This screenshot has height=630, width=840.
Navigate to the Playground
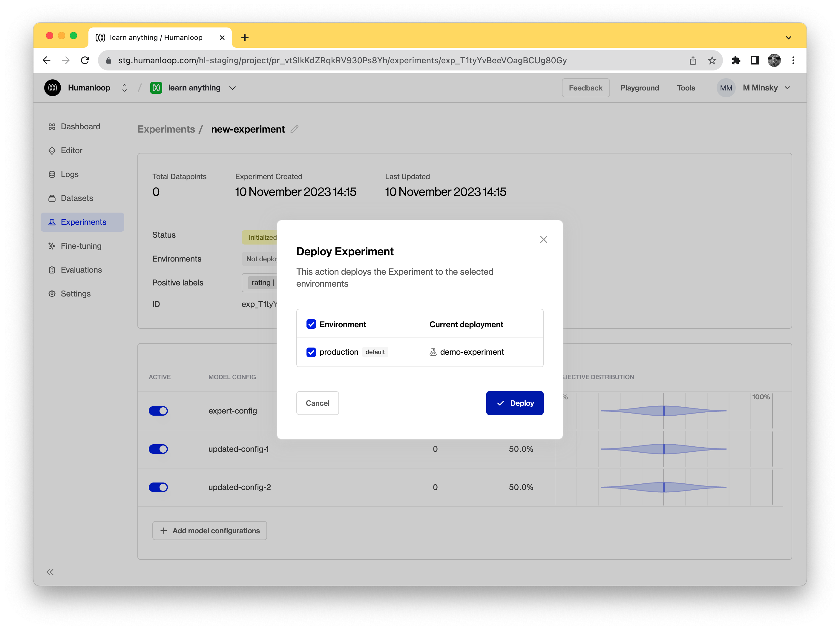tap(640, 88)
